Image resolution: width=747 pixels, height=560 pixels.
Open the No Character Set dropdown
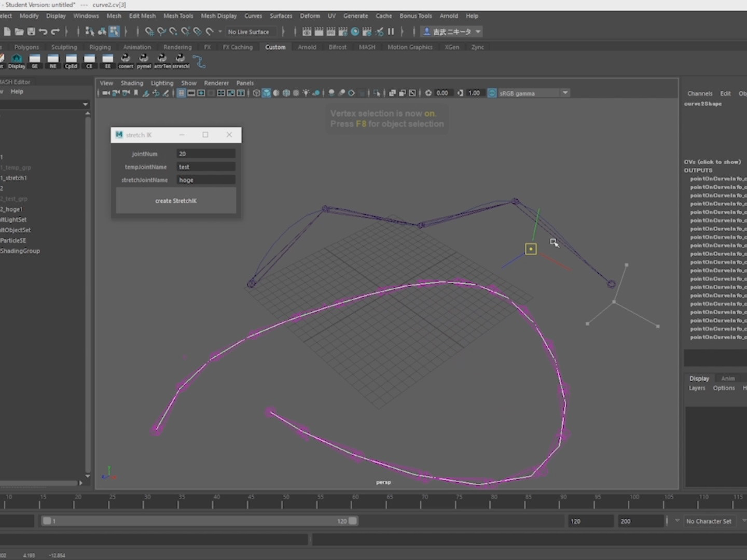(709, 521)
